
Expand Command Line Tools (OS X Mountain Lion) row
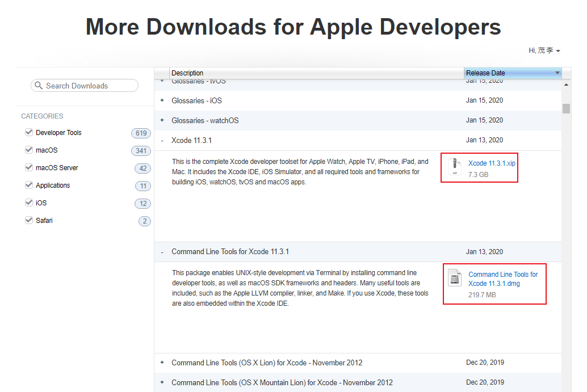tap(162, 382)
